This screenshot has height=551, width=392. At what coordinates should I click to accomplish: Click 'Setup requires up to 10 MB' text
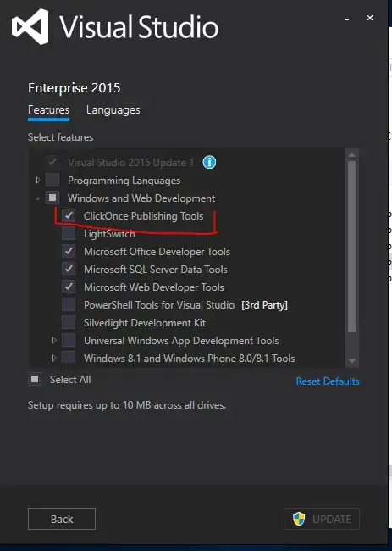pos(127,405)
